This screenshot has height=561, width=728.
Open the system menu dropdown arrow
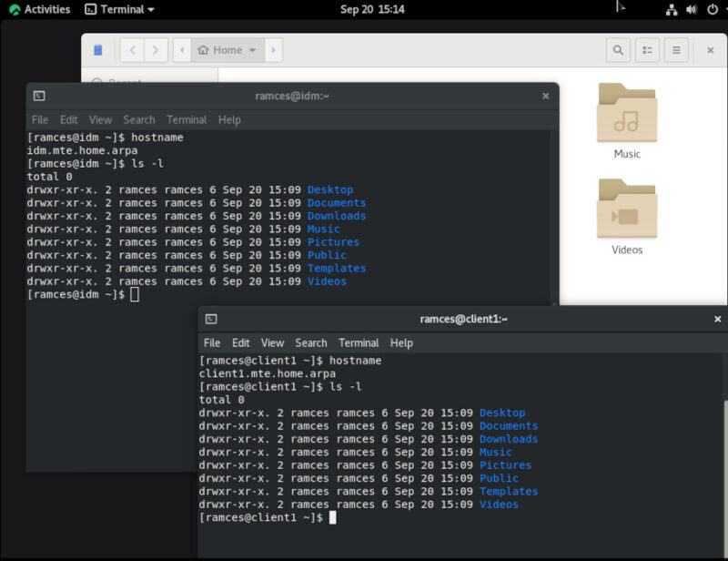point(724,9)
